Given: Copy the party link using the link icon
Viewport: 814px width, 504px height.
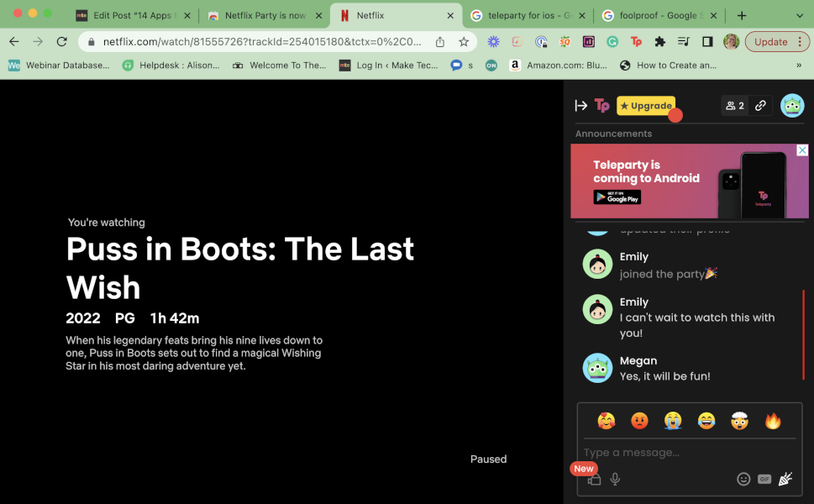Looking at the screenshot, I should (x=760, y=105).
